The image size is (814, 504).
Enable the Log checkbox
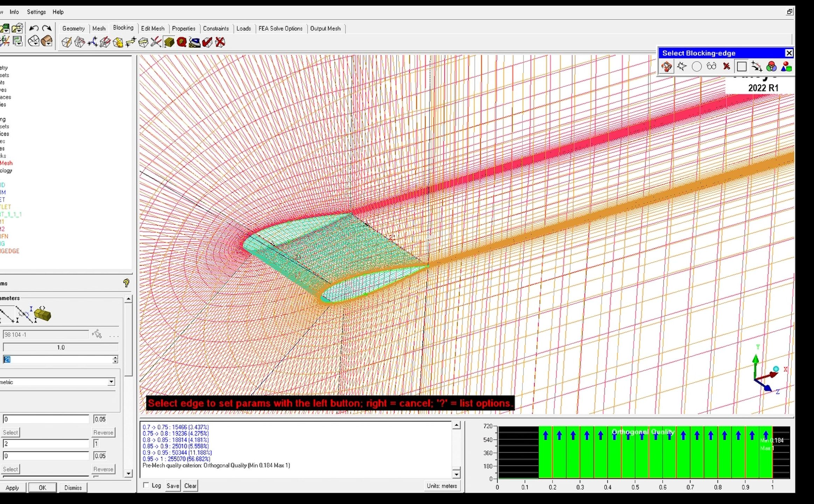coord(146,485)
